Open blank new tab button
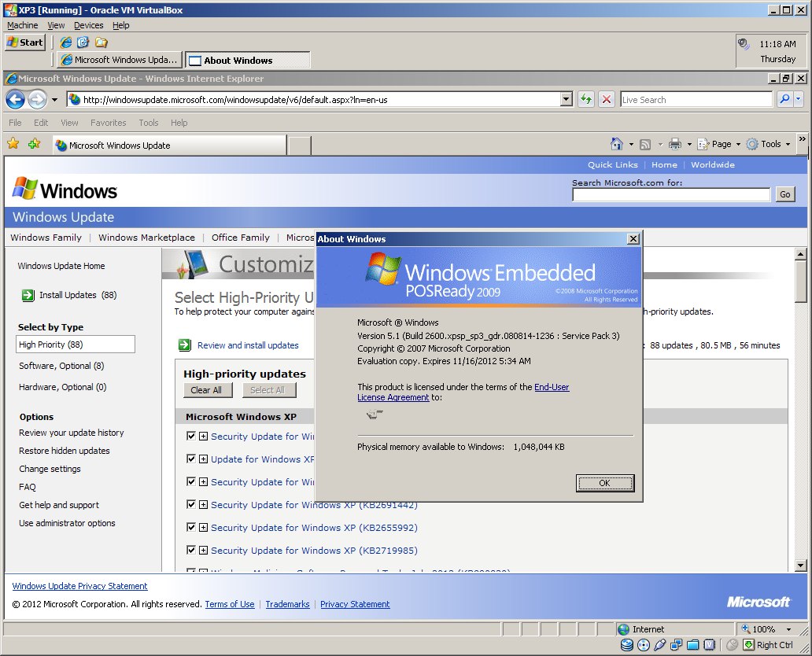 (299, 146)
